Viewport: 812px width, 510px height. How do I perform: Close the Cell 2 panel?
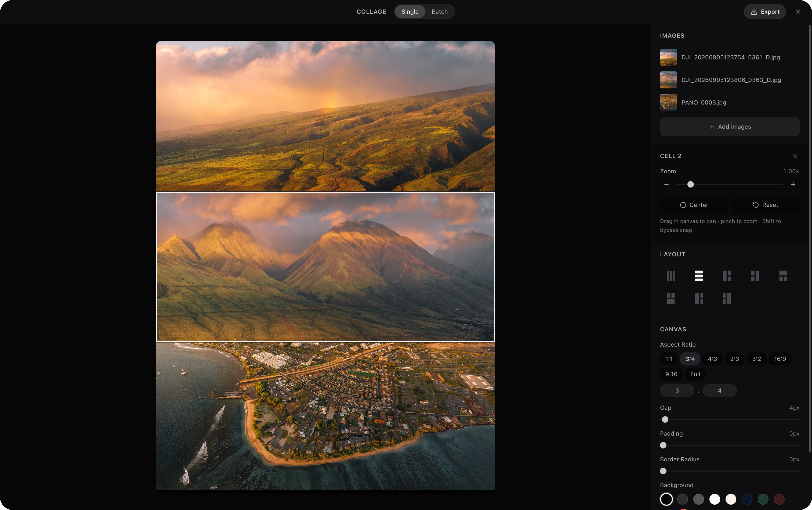pos(795,156)
